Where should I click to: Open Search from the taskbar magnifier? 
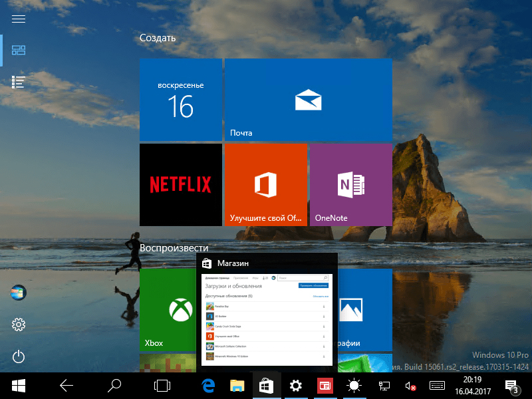coord(114,386)
